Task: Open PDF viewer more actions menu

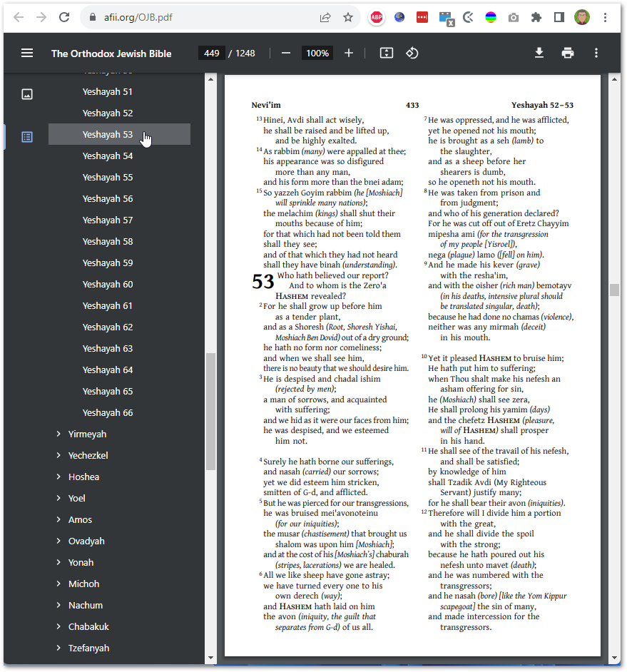Action: [596, 53]
